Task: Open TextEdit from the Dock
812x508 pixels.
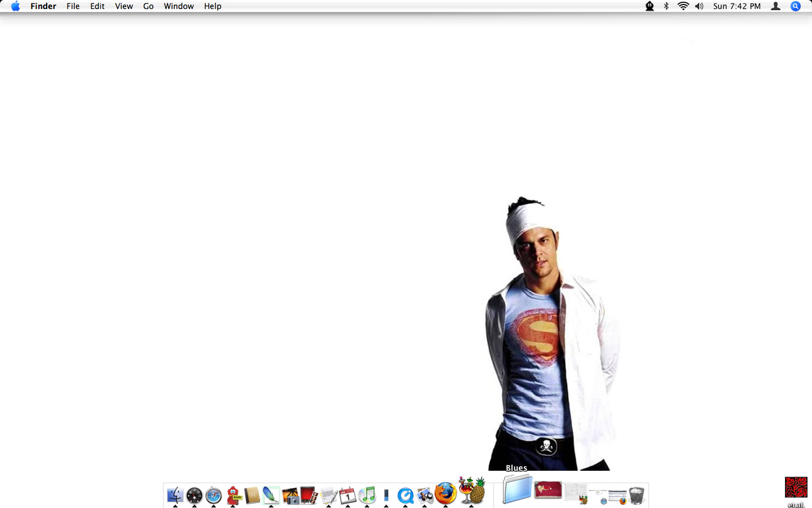Action: 329,496
